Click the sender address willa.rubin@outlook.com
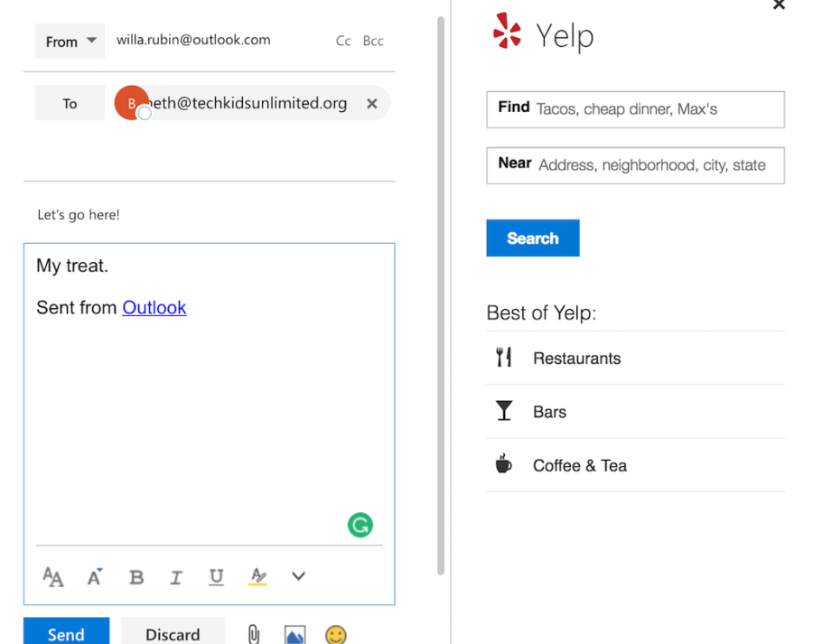813x644 pixels. click(x=193, y=40)
